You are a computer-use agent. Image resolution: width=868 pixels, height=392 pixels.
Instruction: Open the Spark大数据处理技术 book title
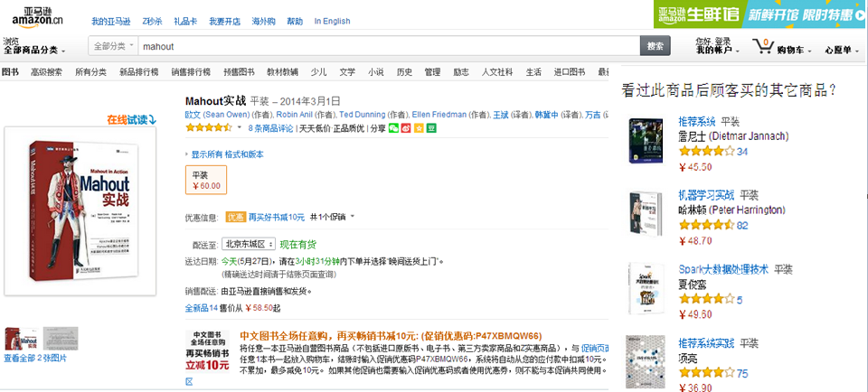(x=723, y=269)
